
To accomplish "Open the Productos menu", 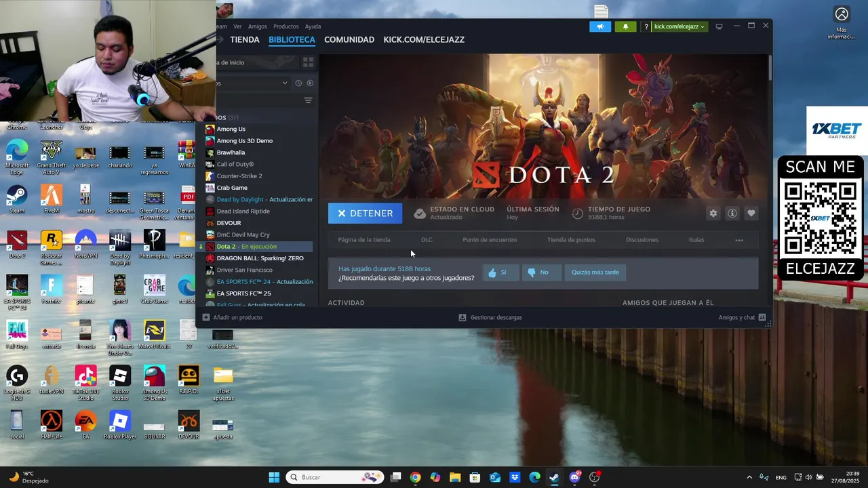I will (x=285, y=26).
